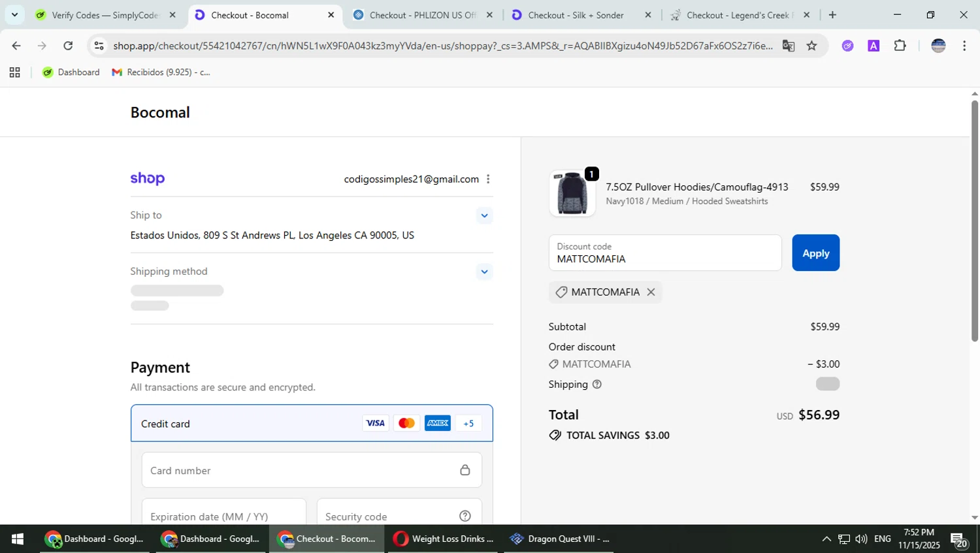
Task: Open the taskbar clock and date
Action: 919,539
